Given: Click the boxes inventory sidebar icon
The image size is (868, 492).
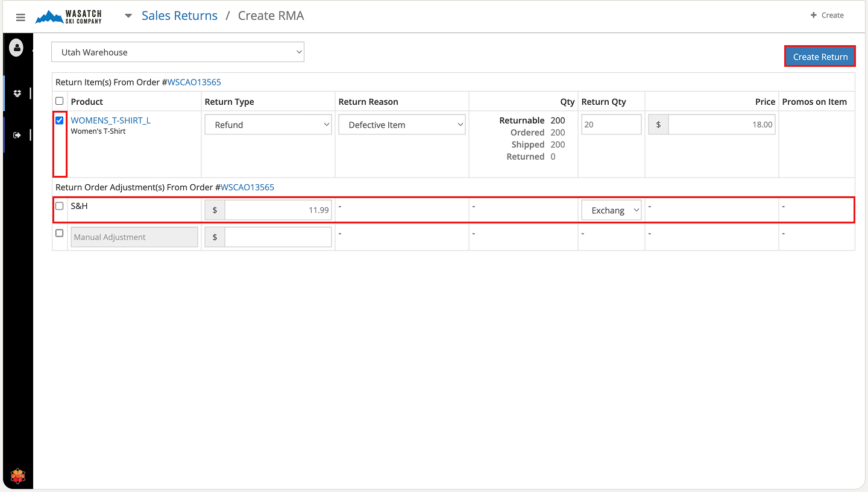Looking at the screenshot, I should [x=17, y=93].
